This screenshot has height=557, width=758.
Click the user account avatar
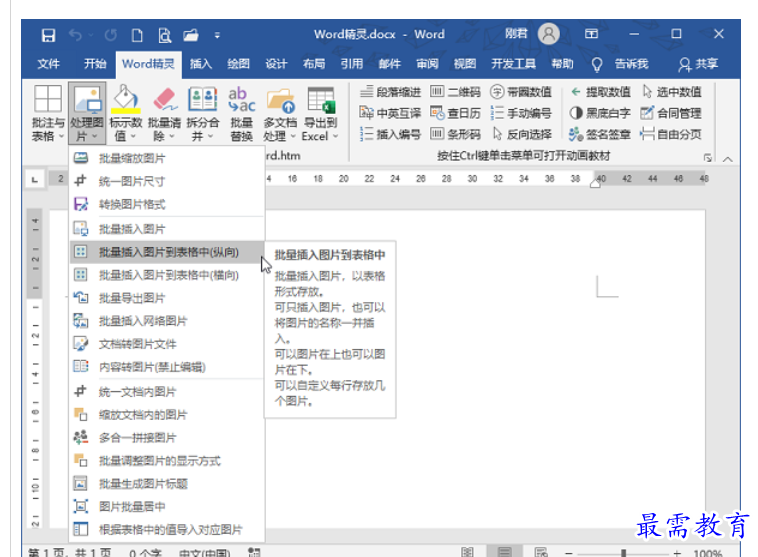tap(549, 34)
